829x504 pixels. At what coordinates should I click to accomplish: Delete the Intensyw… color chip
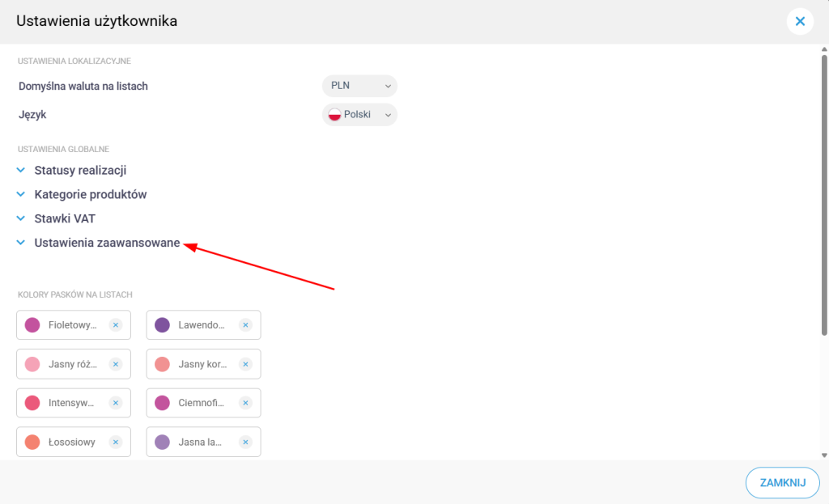pyautogui.click(x=115, y=403)
